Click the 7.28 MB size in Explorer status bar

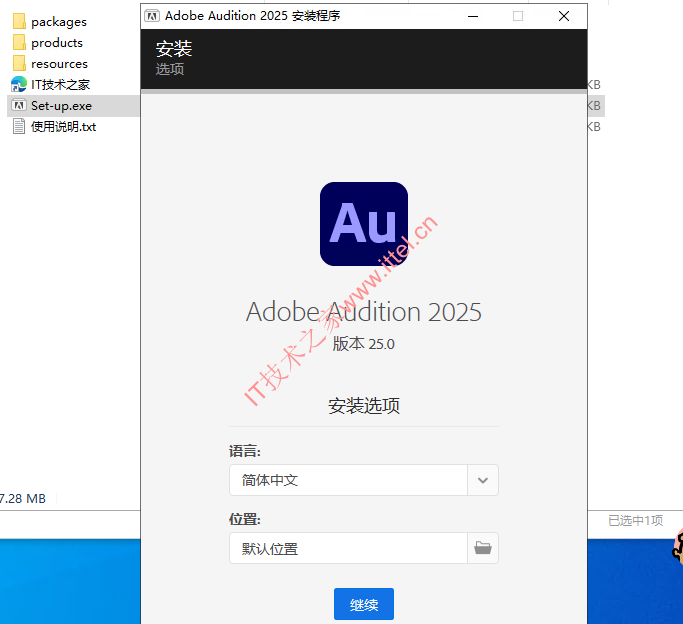click(23, 499)
